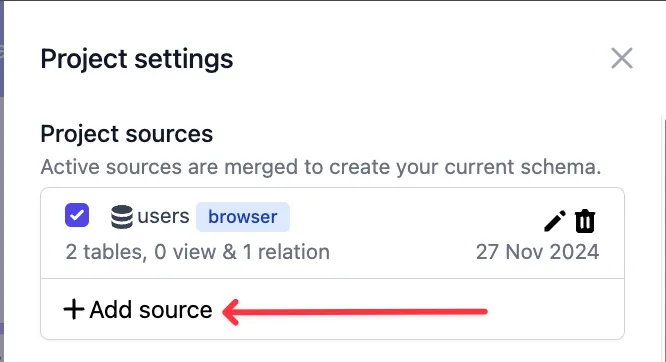
Task: Click the panel's right-edge scrollbar
Action: (663, 238)
